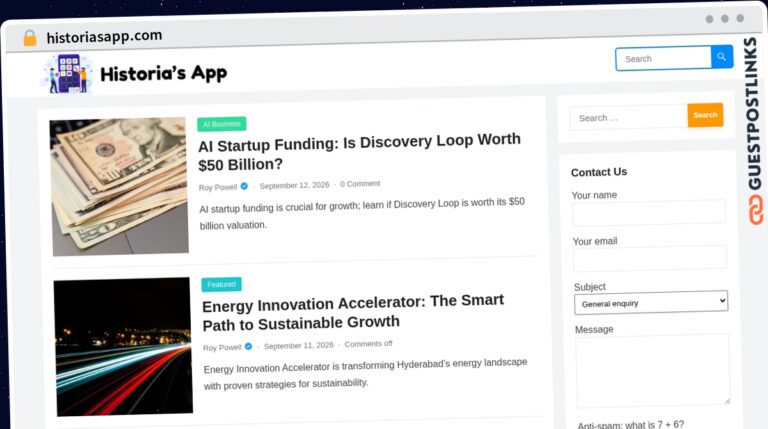Focus the sidebar Search text field
Image resolution: width=768 pixels, height=429 pixels.
point(628,118)
